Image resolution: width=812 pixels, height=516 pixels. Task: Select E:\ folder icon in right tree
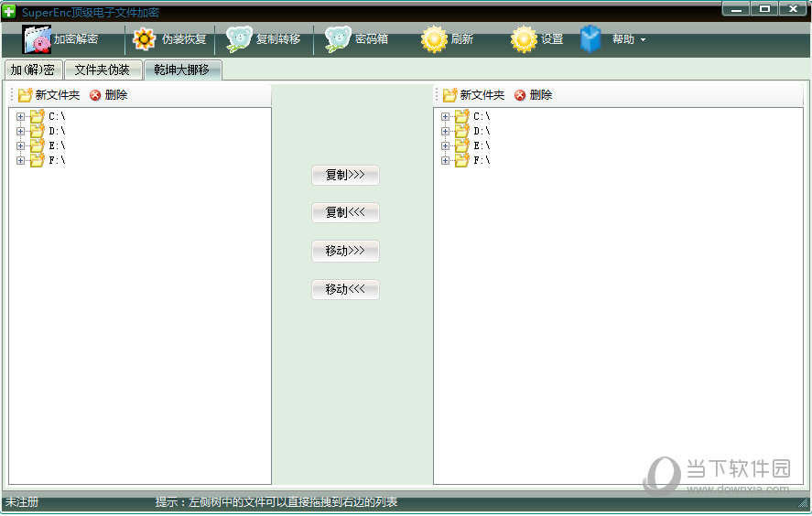click(x=461, y=145)
